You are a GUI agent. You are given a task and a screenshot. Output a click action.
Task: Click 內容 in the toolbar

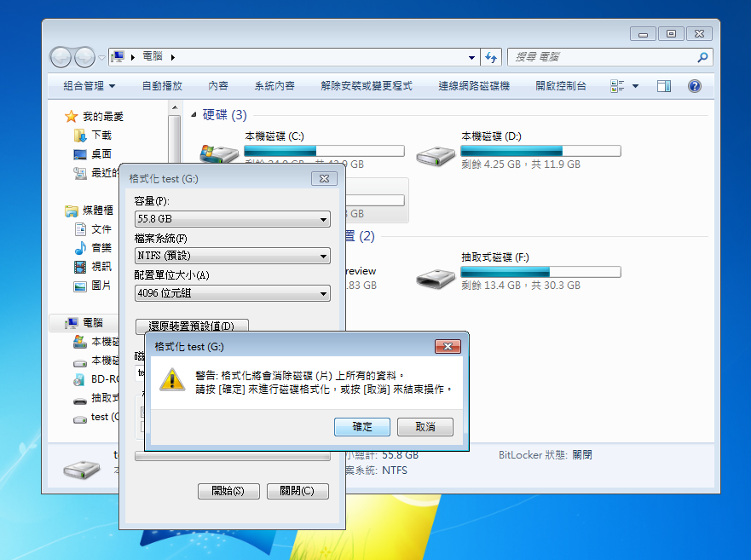pyautogui.click(x=218, y=86)
